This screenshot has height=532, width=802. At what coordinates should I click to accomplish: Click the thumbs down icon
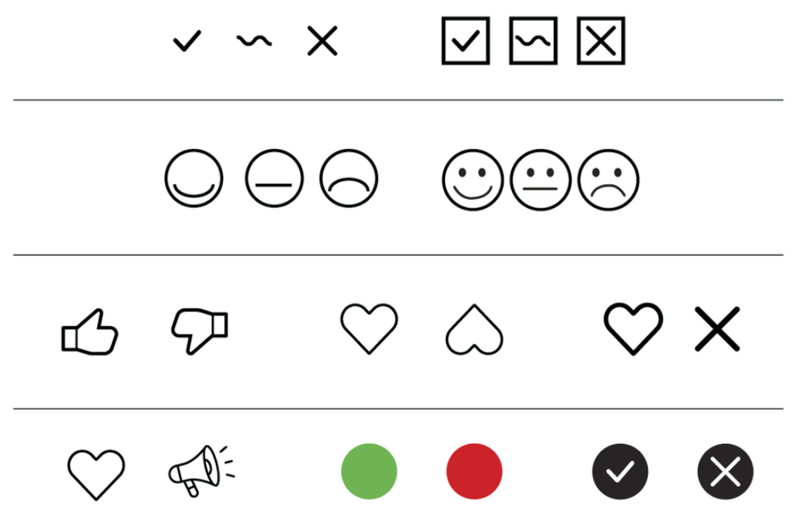point(200,331)
